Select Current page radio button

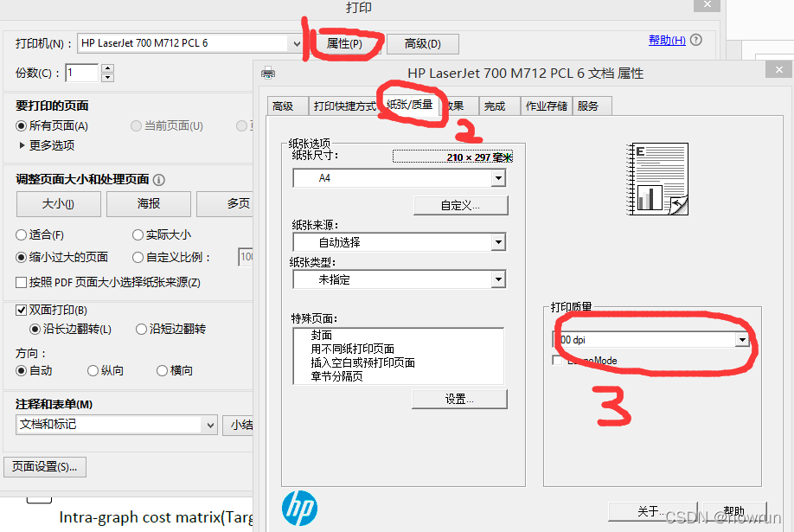(136, 125)
